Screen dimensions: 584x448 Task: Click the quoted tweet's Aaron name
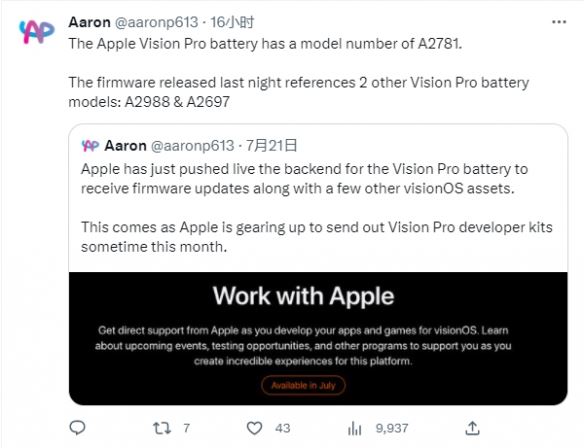[126, 146]
